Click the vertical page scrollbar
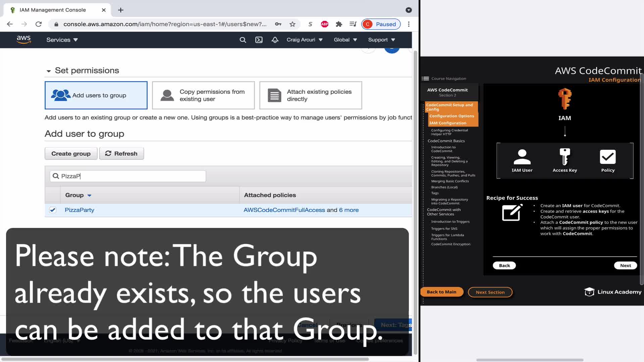The height and width of the screenshot is (362, 644). pyautogui.click(x=415, y=201)
